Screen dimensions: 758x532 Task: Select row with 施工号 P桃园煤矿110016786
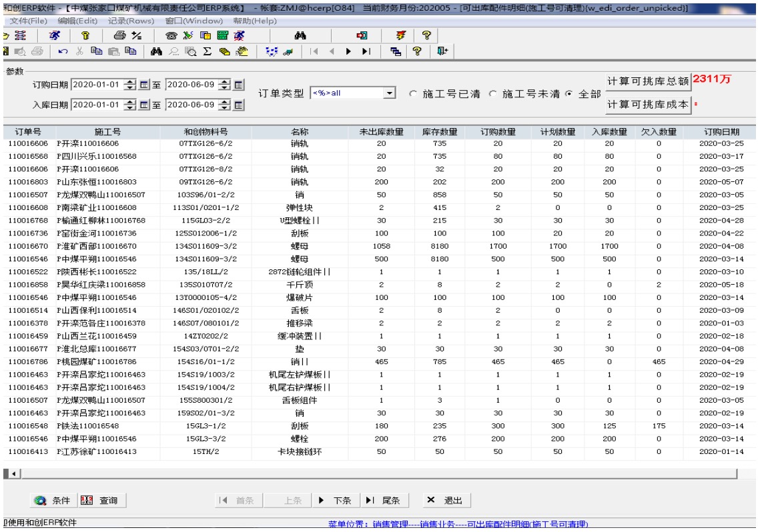[x=379, y=362]
